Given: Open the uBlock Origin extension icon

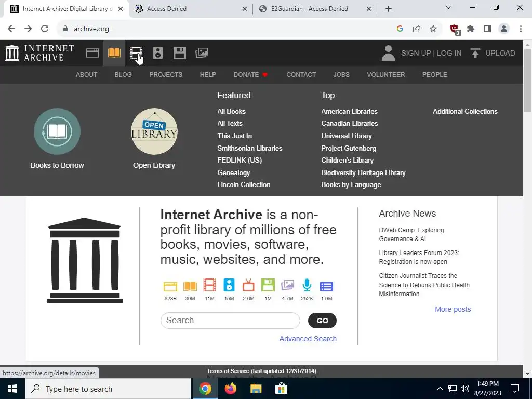Looking at the screenshot, I should pyautogui.click(x=455, y=29).
